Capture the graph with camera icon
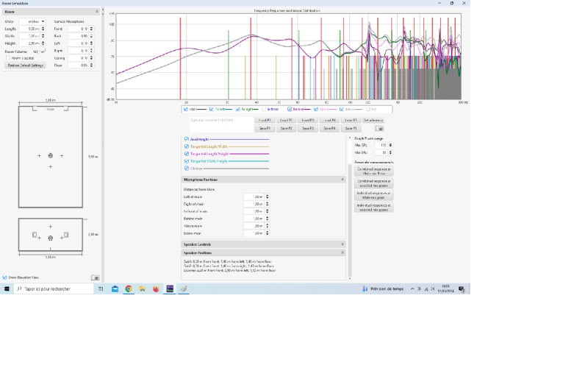588x368 pixels. click(379, 128)
